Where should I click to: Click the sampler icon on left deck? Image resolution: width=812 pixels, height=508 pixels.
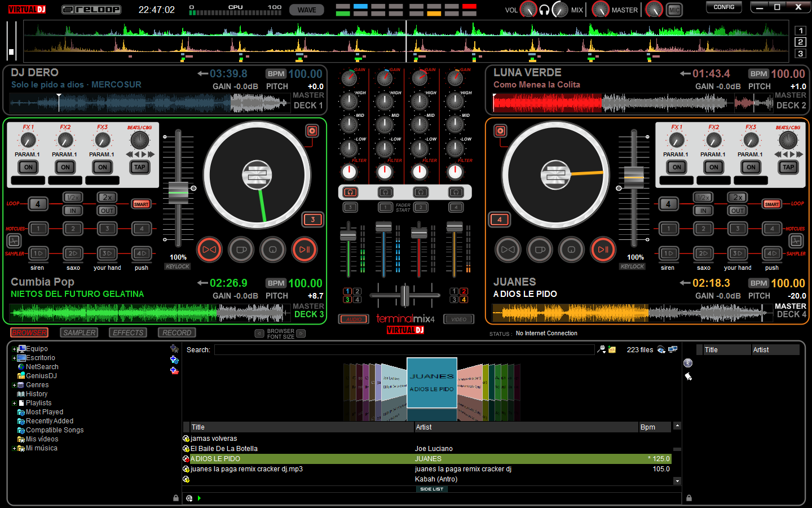[14, 241]
